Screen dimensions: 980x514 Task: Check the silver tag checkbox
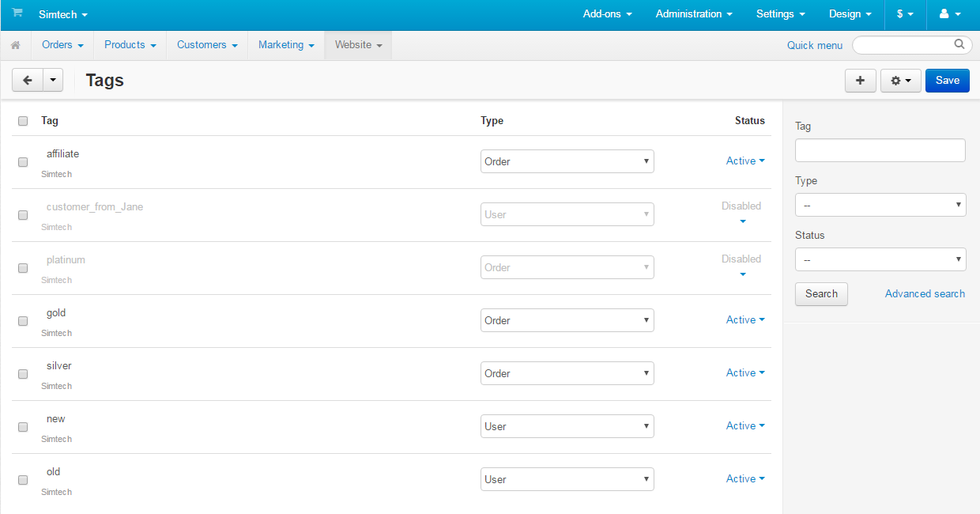[x=23, y=374]
